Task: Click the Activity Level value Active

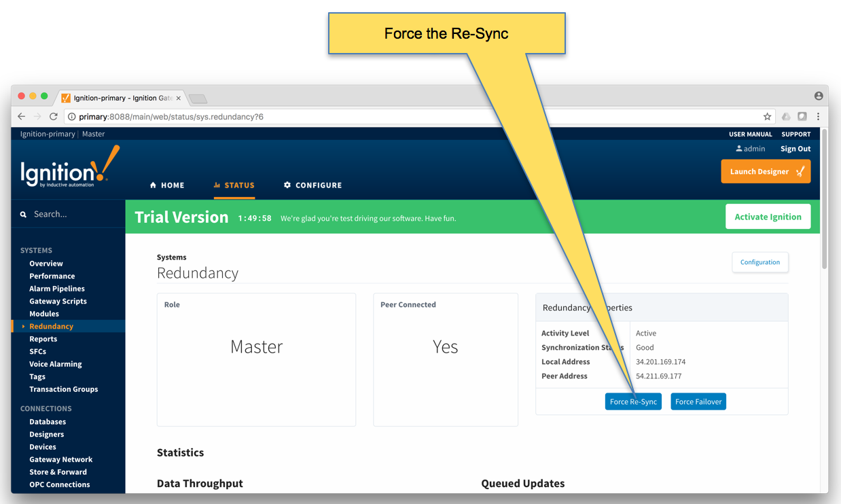Action: tap(646, 334)
